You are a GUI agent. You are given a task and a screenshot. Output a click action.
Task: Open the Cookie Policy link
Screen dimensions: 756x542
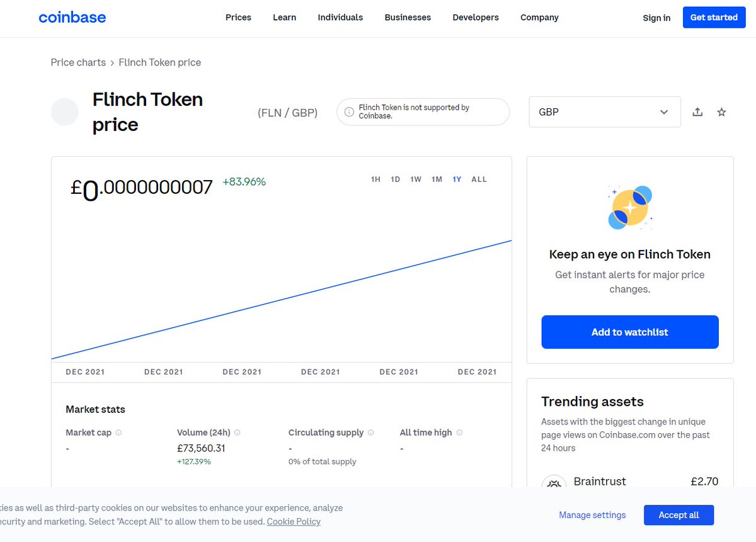pyautogui.click(x=294, y=521)
